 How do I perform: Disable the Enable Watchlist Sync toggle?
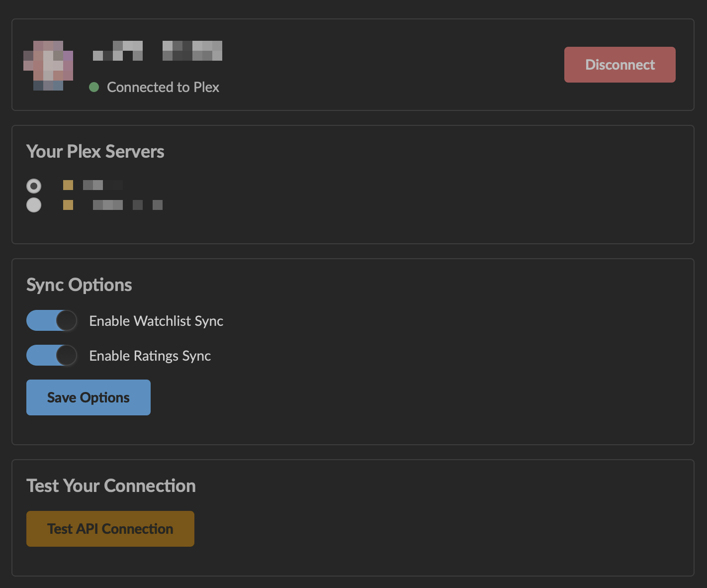(x=51, y=320)
